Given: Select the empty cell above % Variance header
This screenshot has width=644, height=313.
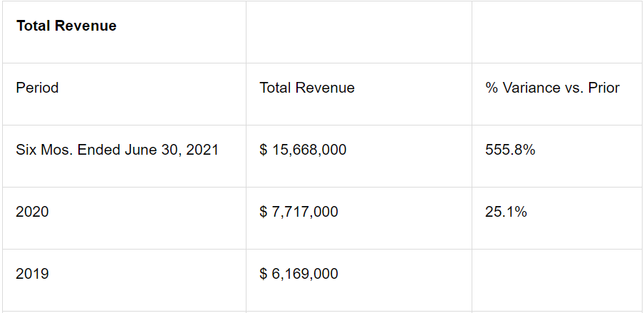Looking at the screenshot, I should pos(557,32).
